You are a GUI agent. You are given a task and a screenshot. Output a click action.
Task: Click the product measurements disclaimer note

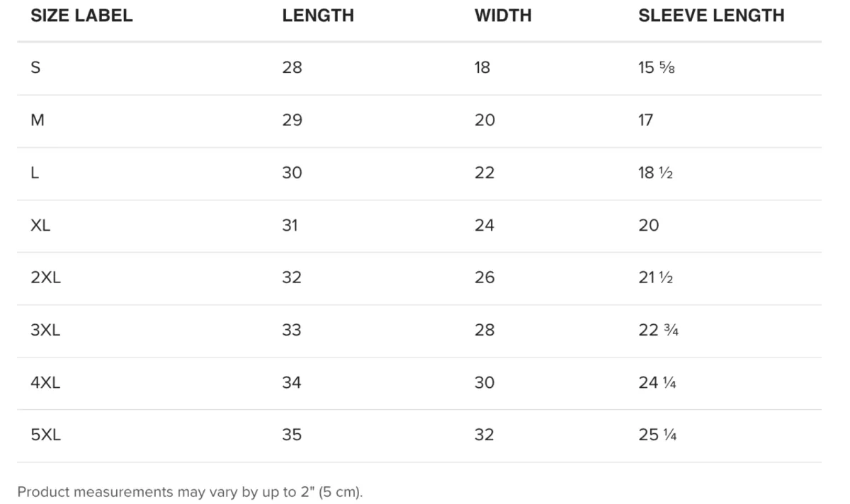190,492
